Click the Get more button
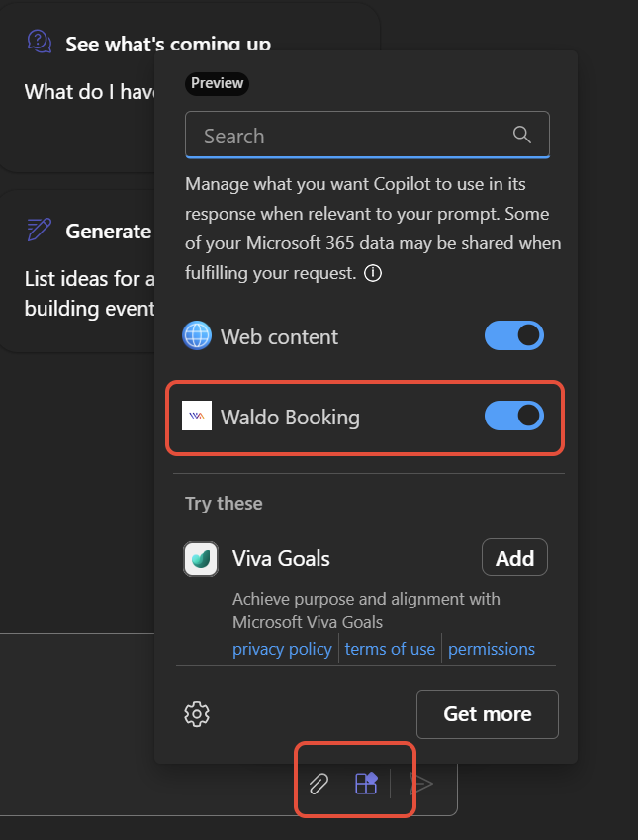Image resolution: width=638 pixels, height=840 pixels. 488,714
